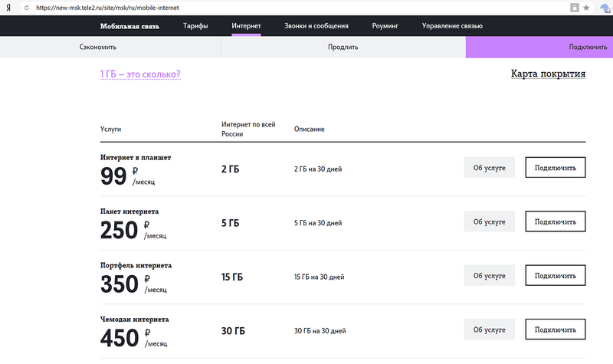Screen dimensions: 613x364
Task: Click the '5 ГБ на 30 дней' description
Action: [318, 223]
